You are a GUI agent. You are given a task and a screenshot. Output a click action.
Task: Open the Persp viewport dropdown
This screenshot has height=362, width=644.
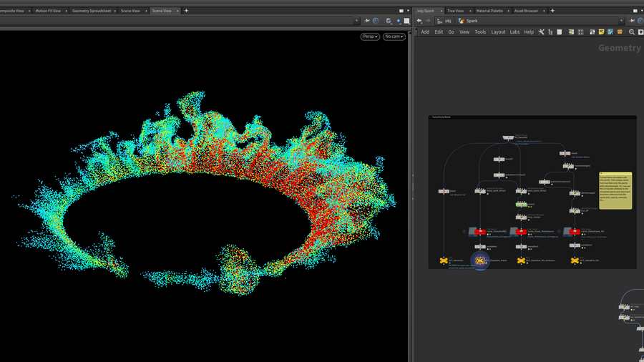tap(369, 36)
